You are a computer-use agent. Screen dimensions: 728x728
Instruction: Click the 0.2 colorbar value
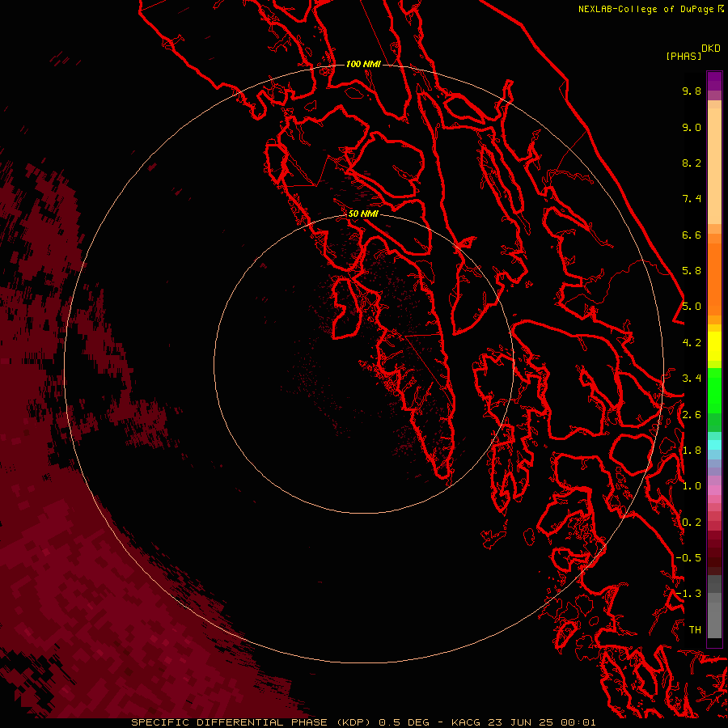(x=692, y=523)
